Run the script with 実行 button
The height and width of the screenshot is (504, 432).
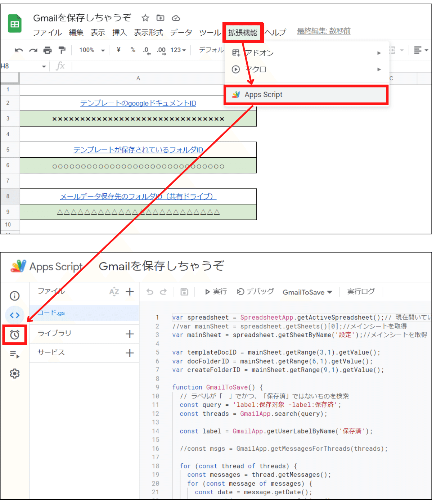216,292
